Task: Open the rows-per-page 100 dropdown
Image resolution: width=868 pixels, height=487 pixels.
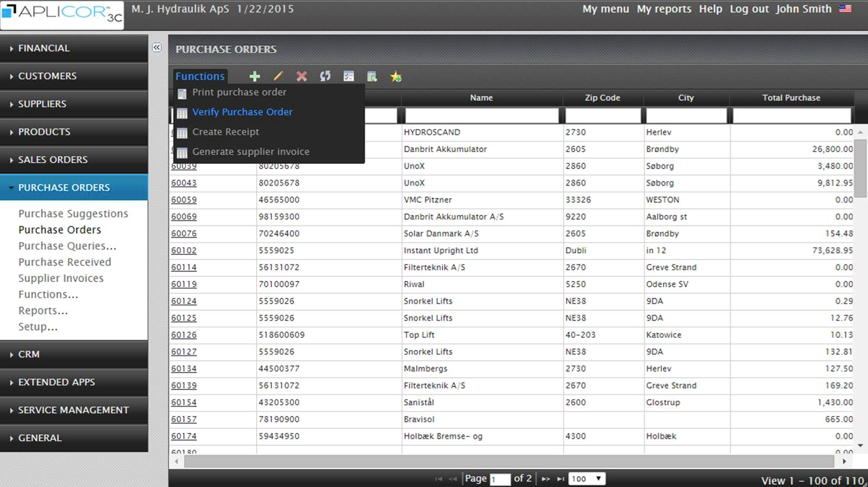Action: click(587, 479)
